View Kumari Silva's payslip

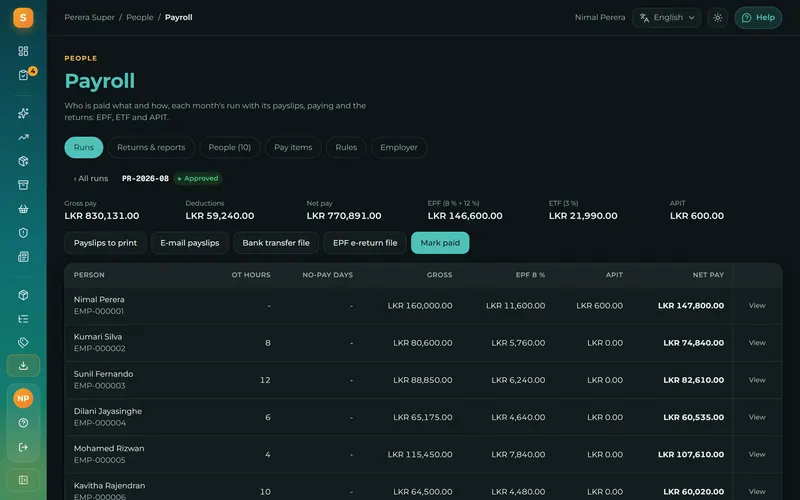point(757,343)
